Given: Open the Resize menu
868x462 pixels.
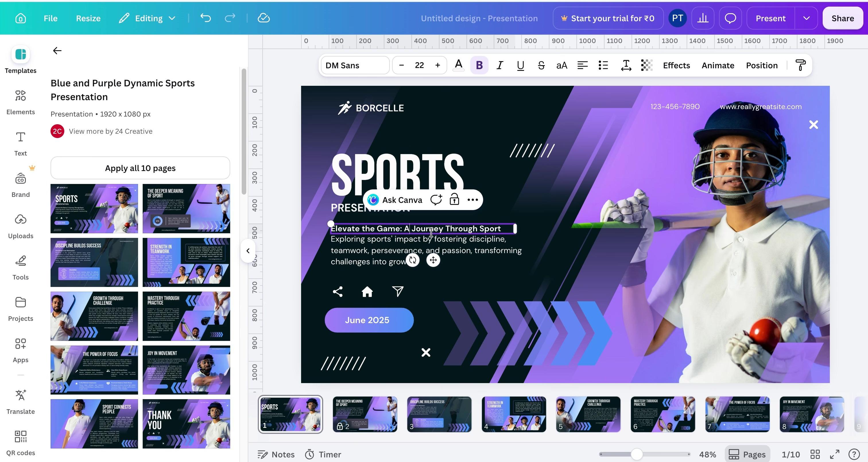Looking at the screenshot, I should coord(88,18).
